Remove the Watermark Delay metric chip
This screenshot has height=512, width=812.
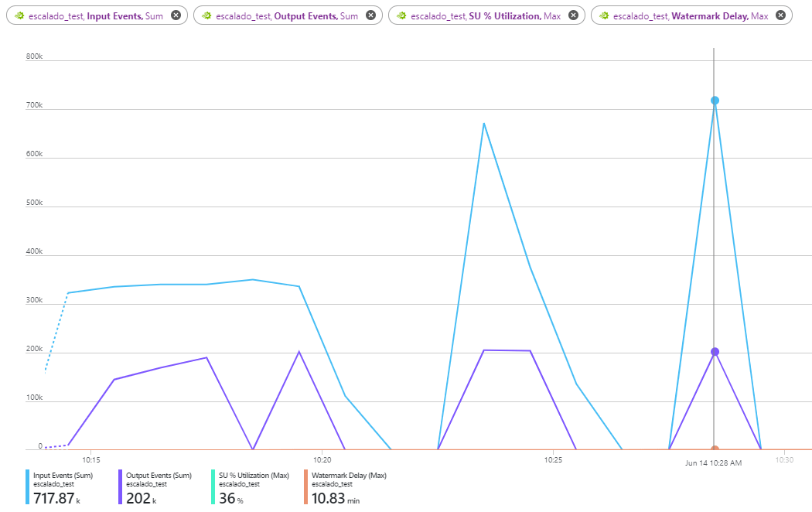coord(780,15)
